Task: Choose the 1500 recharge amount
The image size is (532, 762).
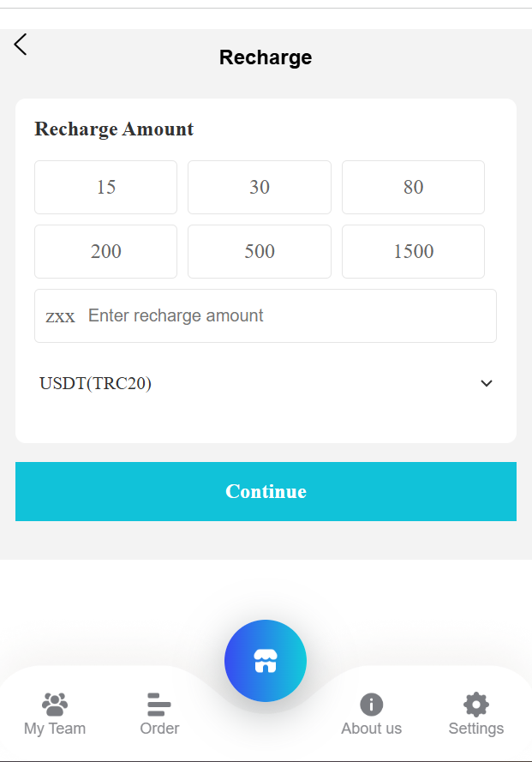Action: pyautogui.click(x=413, y=251)
